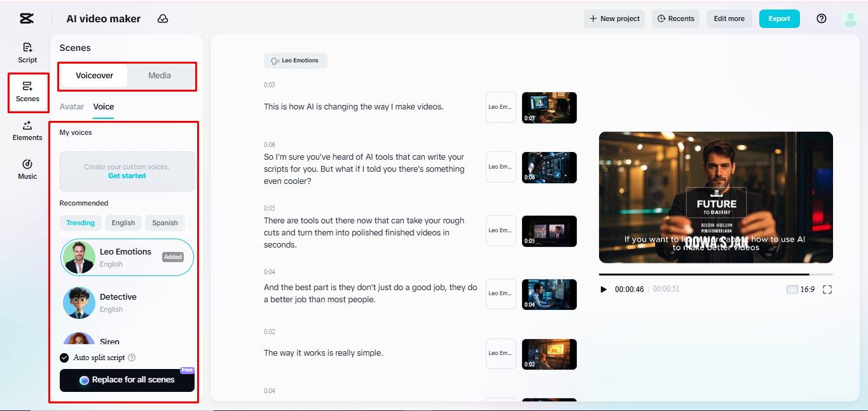Open the Get started link for custom voices

[x=127, y=176]
